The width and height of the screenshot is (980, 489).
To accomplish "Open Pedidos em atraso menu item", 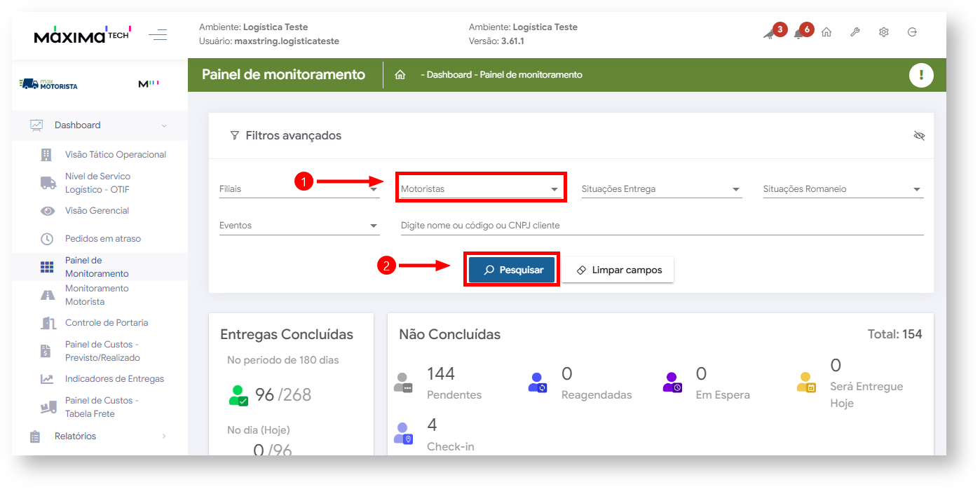I will coord(102,239).
